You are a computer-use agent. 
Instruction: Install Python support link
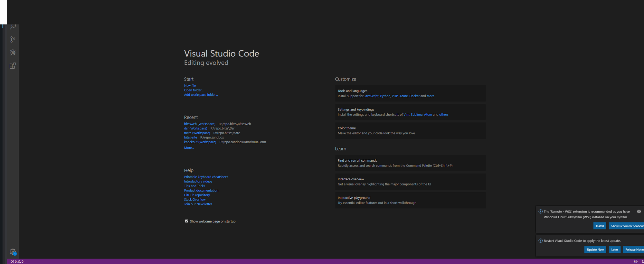click(x=385, y=96)
